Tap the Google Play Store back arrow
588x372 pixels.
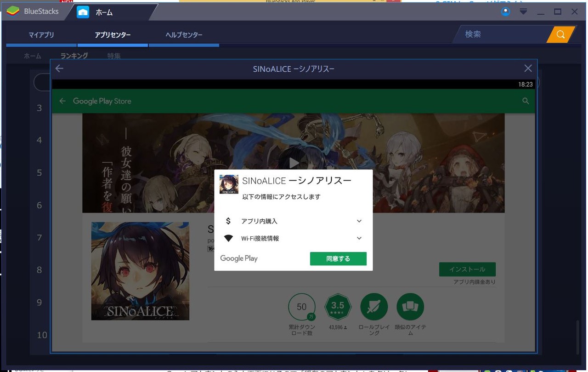coord(62,101)
